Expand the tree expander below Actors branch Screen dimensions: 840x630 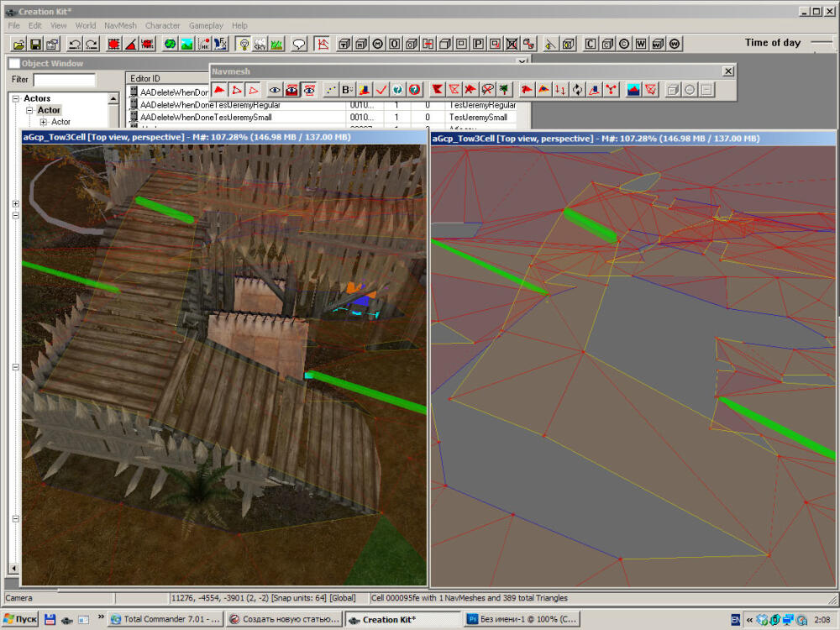click(x=15, y=203)
